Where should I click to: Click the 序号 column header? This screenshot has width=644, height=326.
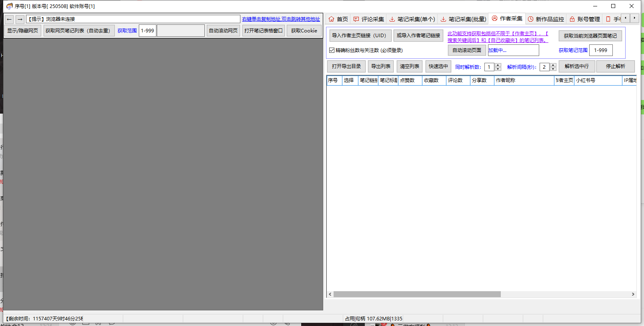(334, 80)
